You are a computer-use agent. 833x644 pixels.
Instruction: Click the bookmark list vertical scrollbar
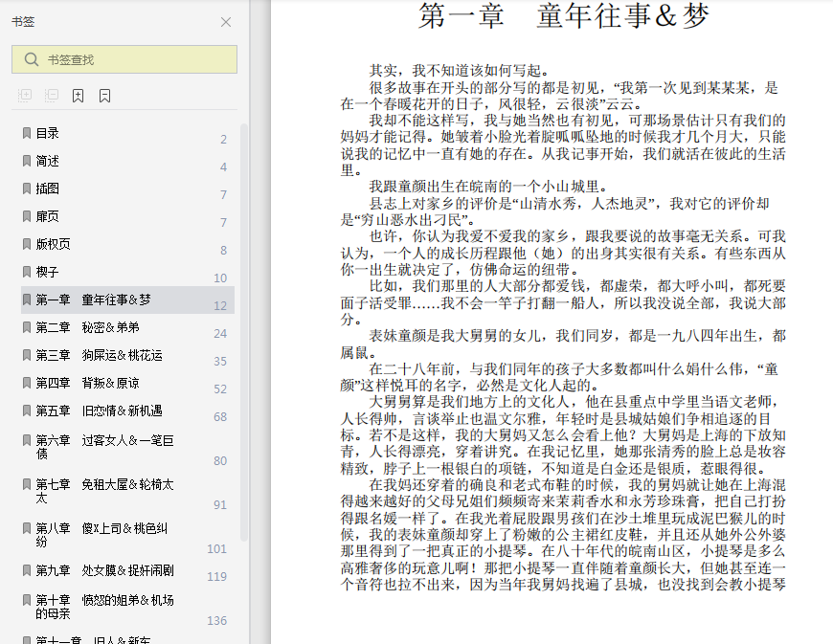[244, 332]
